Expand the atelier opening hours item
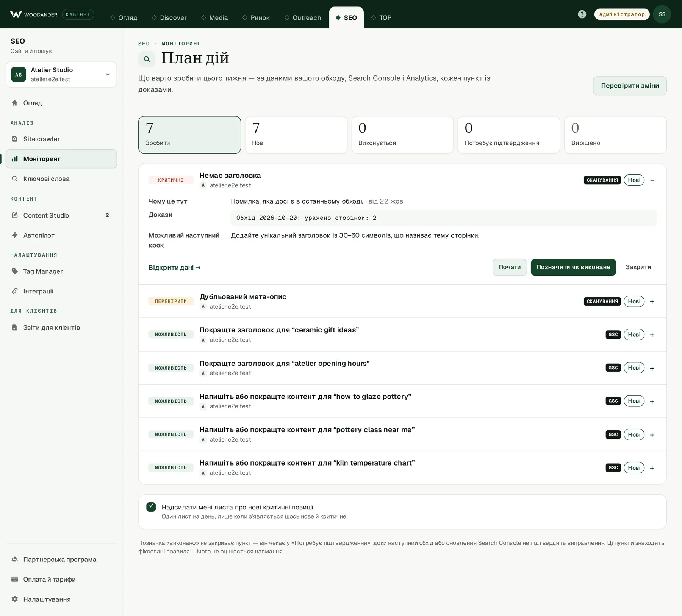Viewport: 682px width, 616px height. point(652,368)
